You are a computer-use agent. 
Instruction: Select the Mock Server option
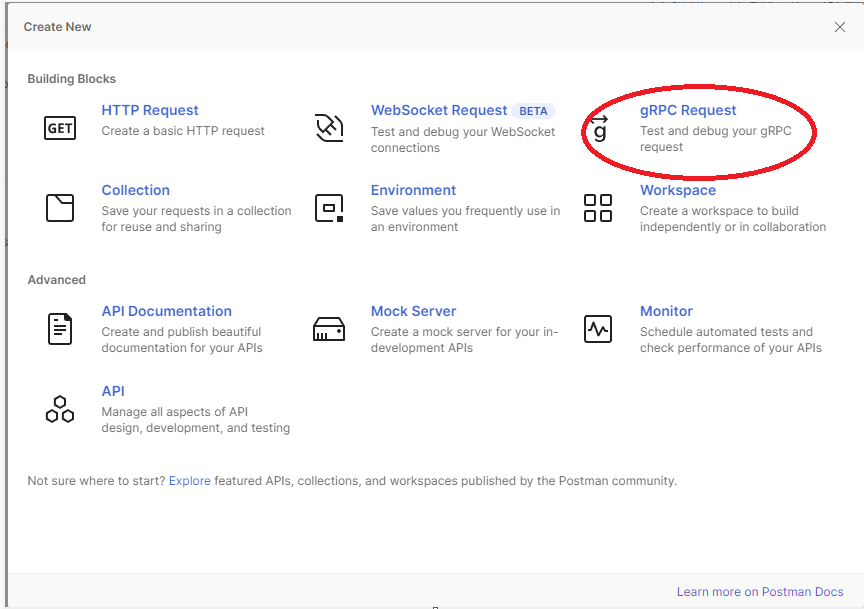(x=413, y=311)
